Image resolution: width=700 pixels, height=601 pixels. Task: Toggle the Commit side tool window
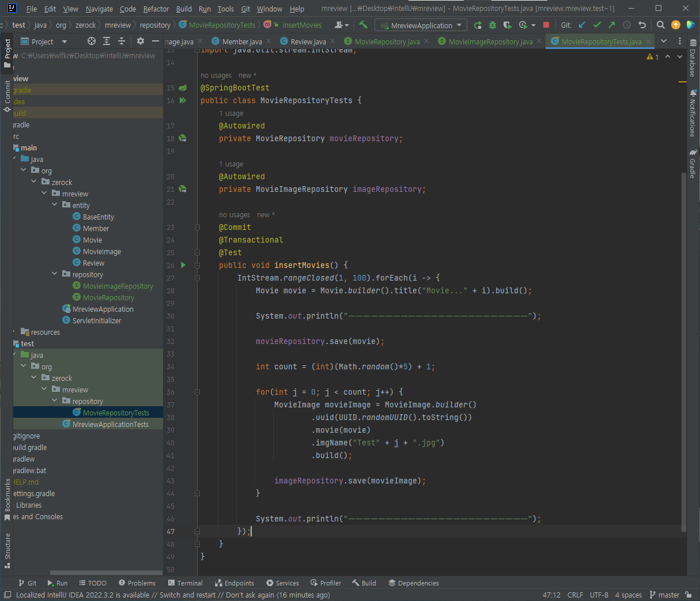point(7,96)
